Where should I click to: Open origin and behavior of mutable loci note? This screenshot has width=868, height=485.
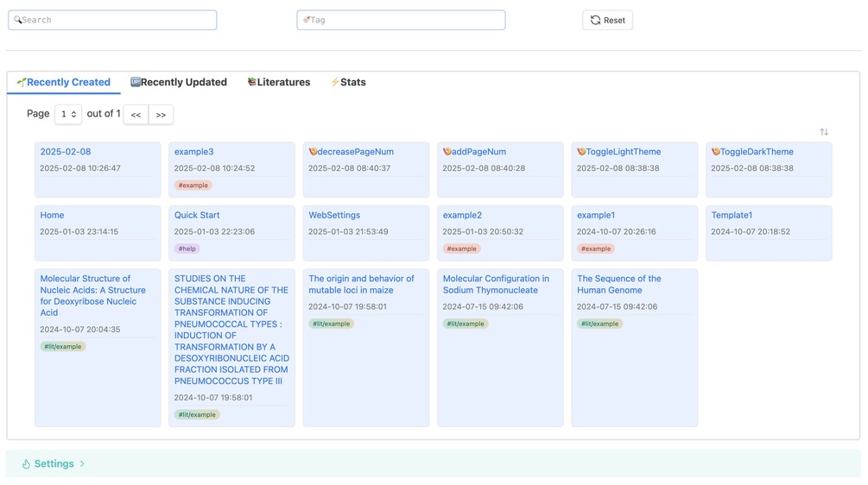[362, 284]
